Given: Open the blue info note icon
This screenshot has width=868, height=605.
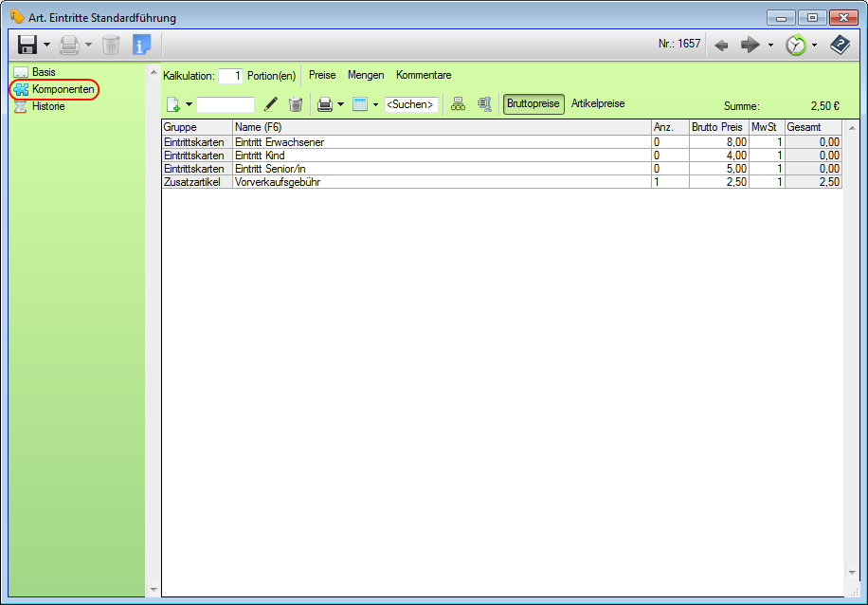Looking at the screenshot, I should coord(141,45).
